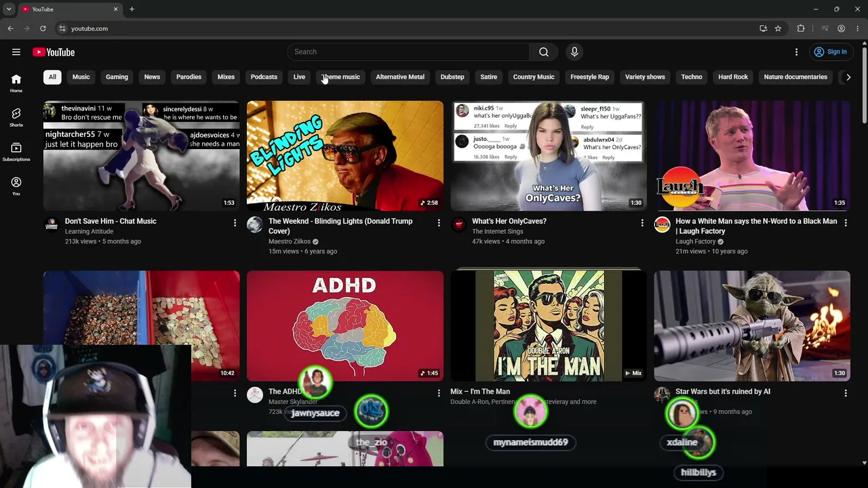Choose the Satire chip
This screenshot has height=488, width=868.
coord(488,77)
